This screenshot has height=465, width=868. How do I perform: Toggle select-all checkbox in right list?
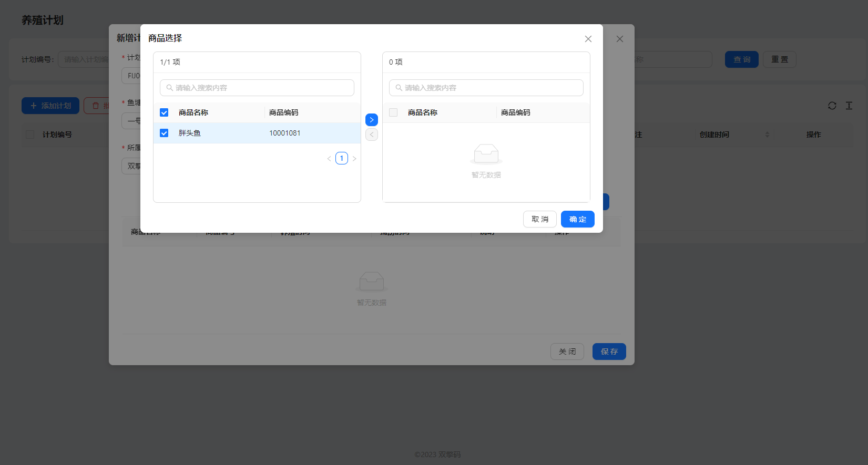(x=393, y=112)
